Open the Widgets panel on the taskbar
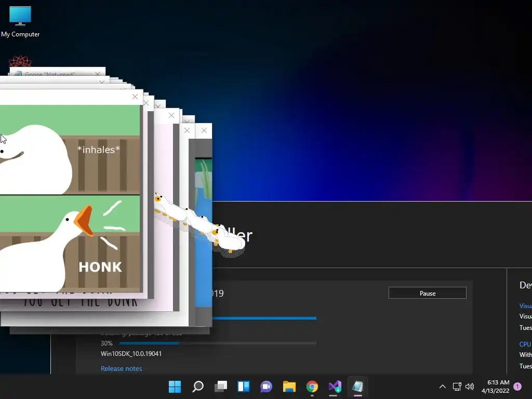 [244, 387]
